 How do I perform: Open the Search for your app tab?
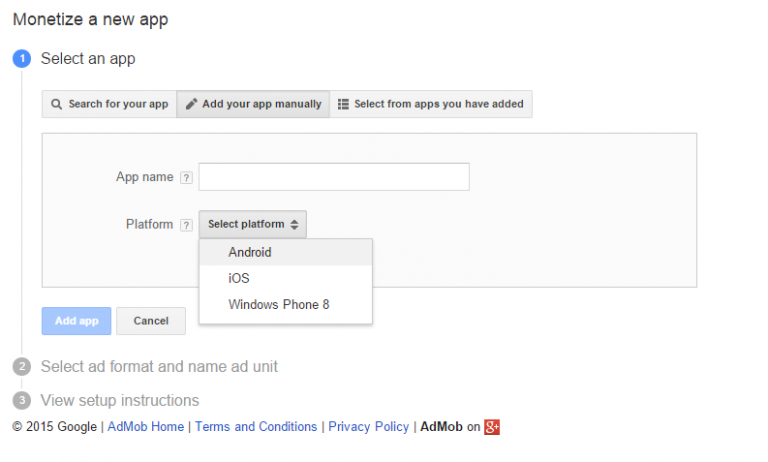[x=109, y=104]
